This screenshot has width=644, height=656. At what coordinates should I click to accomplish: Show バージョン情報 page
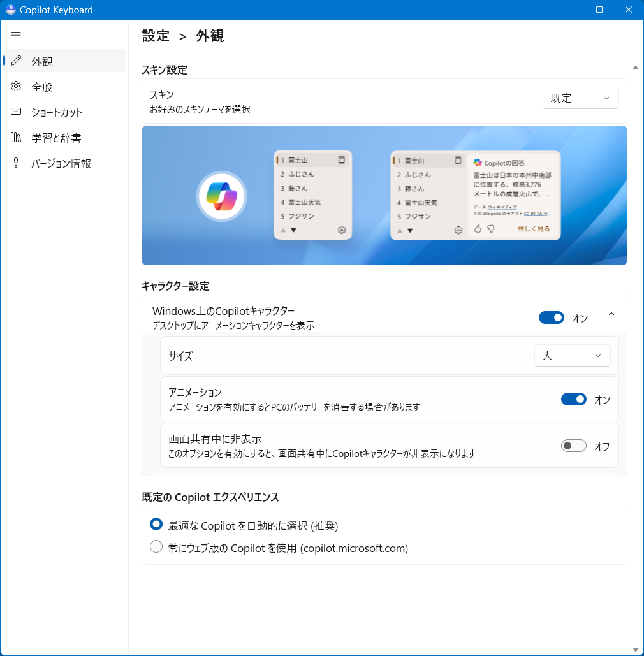tap(64, 163)
